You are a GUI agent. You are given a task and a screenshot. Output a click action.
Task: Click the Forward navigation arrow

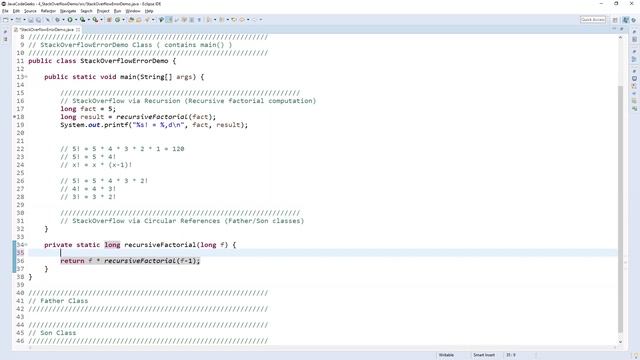pyautogui.click(x=254, y=20)
